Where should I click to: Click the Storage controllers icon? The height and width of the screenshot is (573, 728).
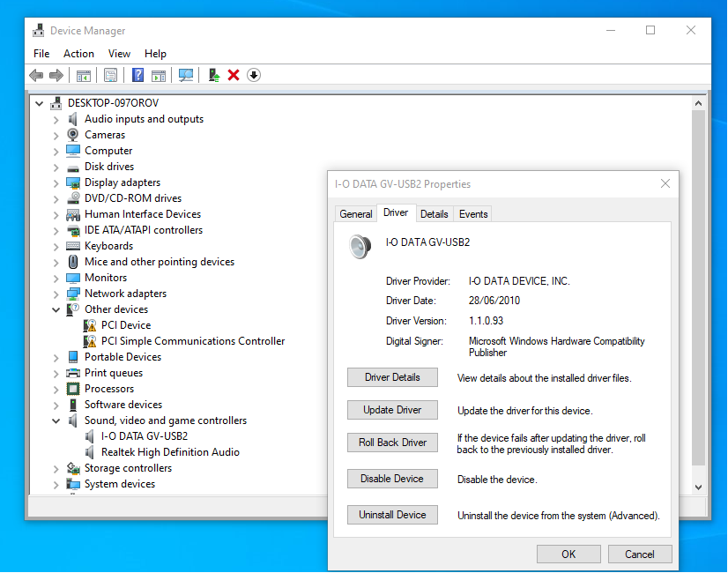[x=73, y=468]
